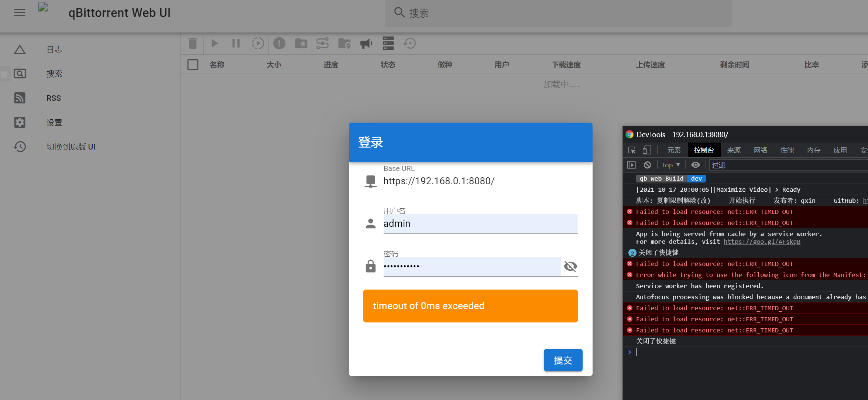Toggle password visibility with the eye icon

[570, 266]
